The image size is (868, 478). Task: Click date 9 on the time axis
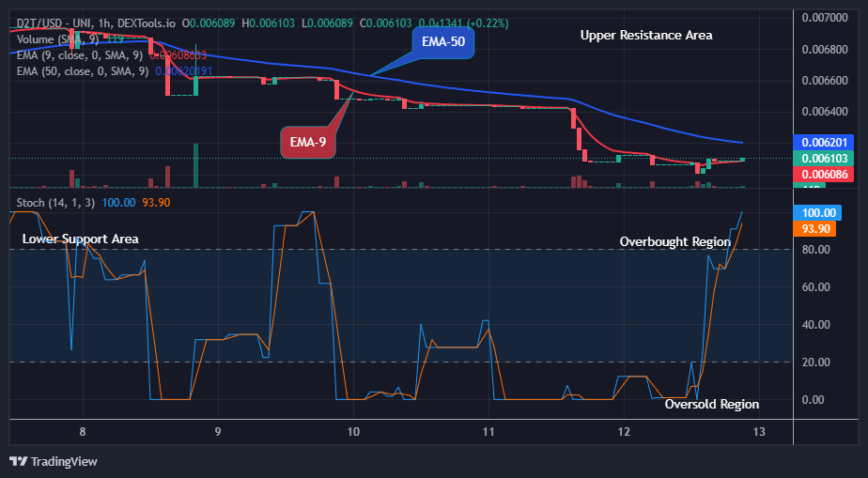click(x=218, y=432)
